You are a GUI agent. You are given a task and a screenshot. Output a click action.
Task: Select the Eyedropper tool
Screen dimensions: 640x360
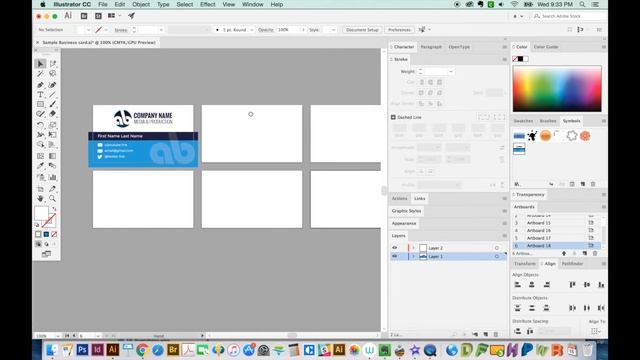(x=40, y=166)
